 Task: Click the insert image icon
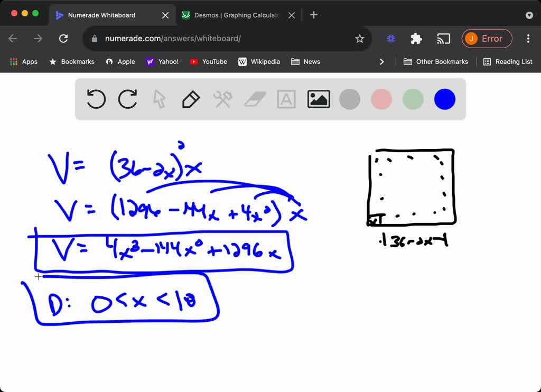[x=318, y=99]
